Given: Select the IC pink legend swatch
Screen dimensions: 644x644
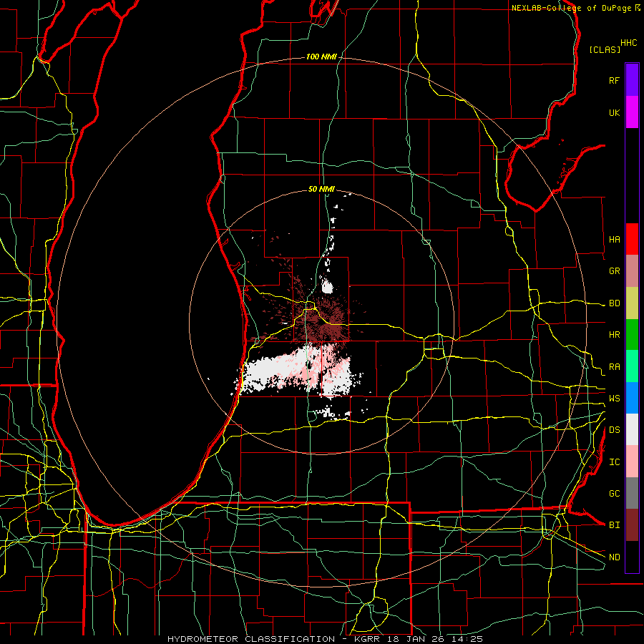Looking at the screenshot, I should [x=632, y=462].
